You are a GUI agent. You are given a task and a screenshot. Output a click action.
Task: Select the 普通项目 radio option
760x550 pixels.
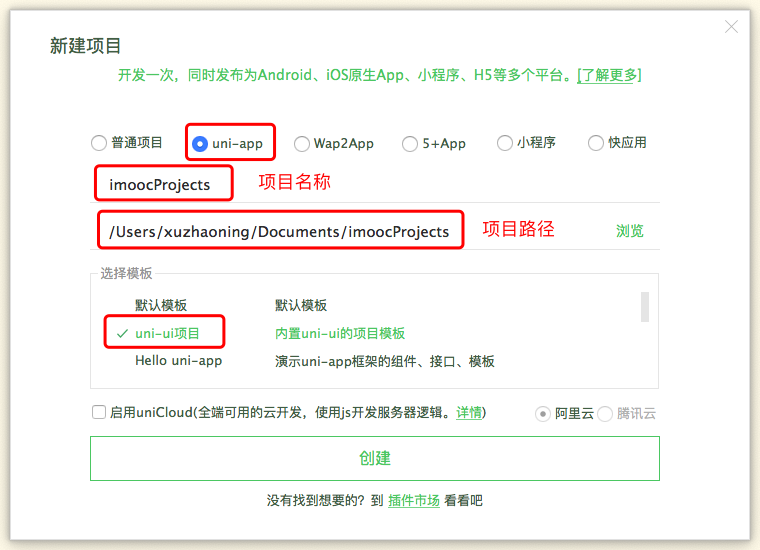tap(98, 143)
